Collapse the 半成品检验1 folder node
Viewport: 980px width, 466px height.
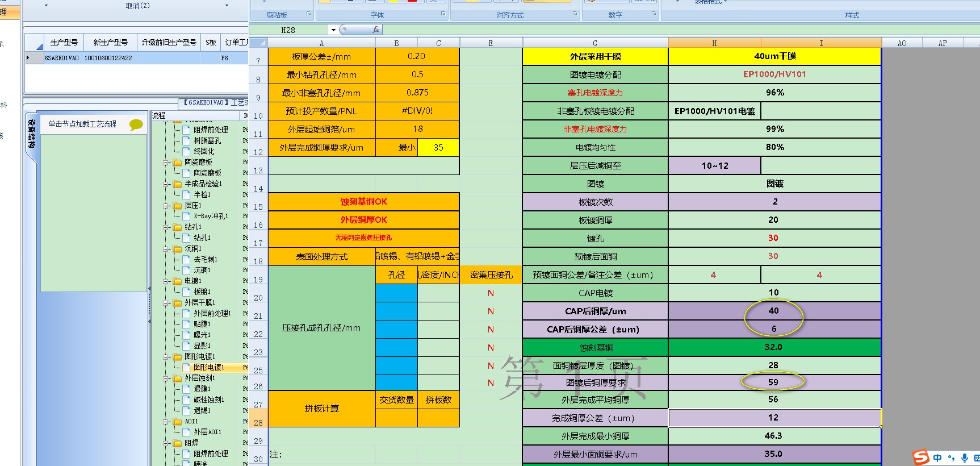166,184
